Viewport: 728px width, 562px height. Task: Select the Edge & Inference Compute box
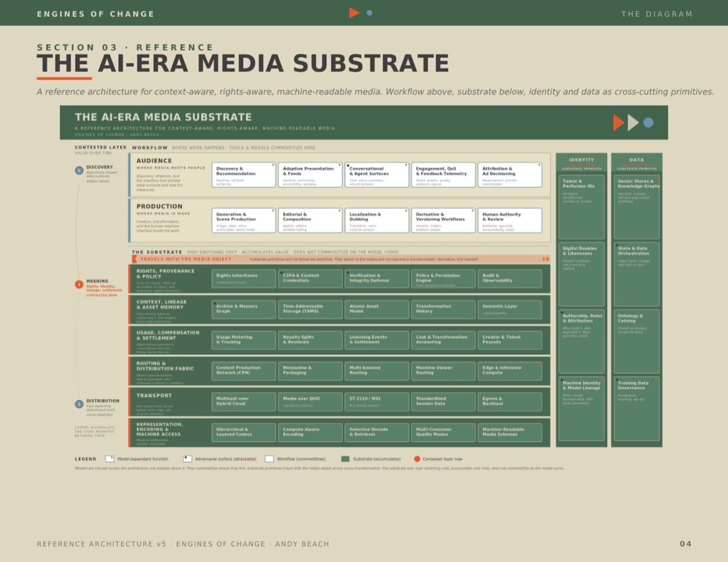click(510, 371)
